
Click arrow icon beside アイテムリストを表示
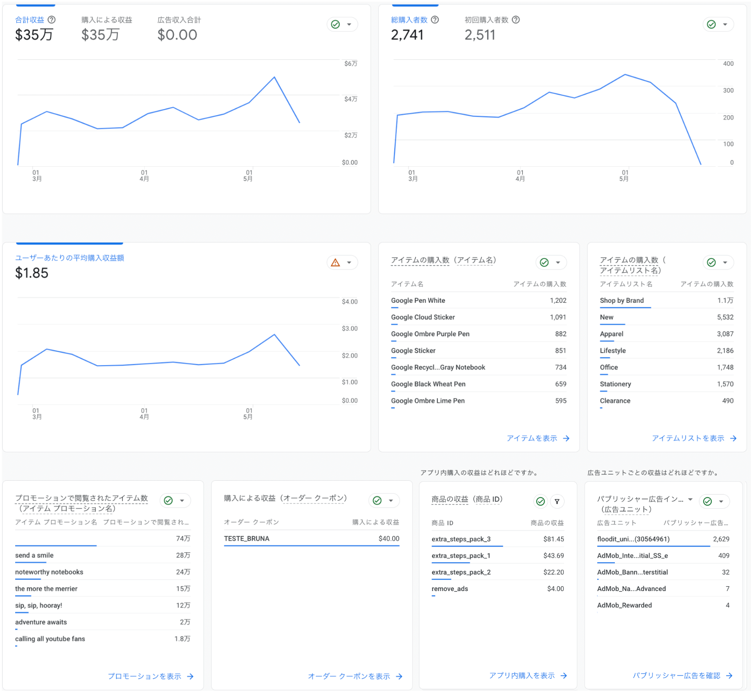pos(733,438)
